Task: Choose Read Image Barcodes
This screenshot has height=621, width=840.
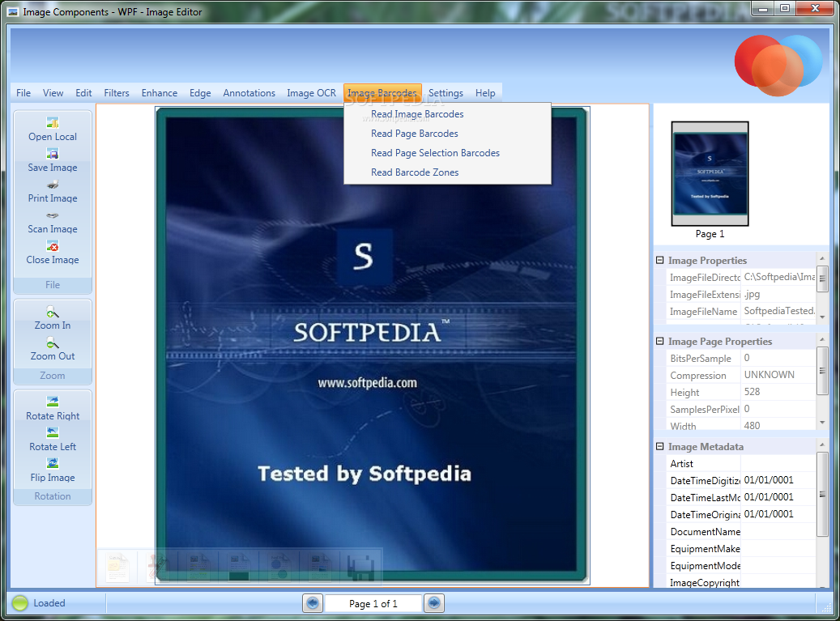Action: click(x=447, y=114)
